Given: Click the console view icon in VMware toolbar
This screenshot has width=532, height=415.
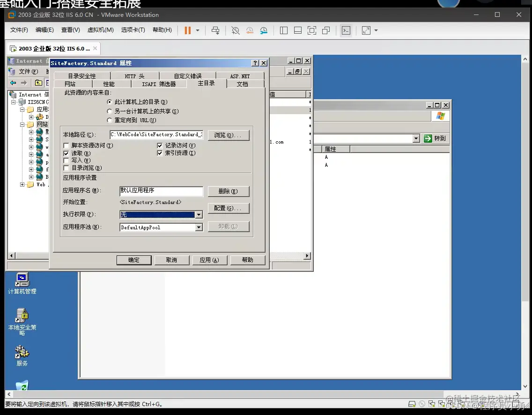Looking at the screenshot, I should pyautogui.click(x=346, y=30).
